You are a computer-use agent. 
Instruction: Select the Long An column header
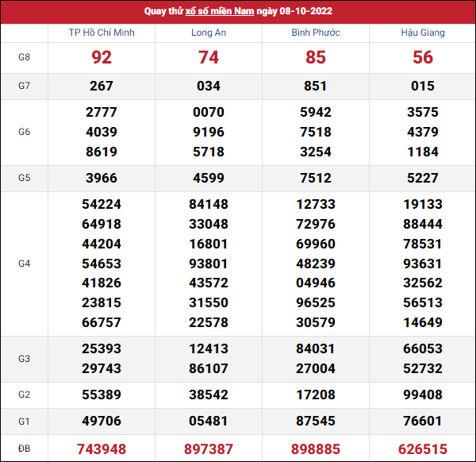coord(209,33)
